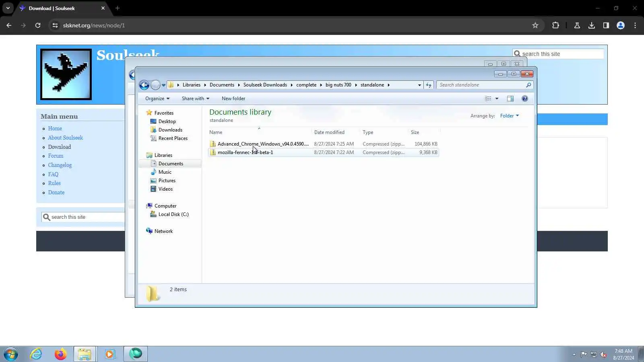
Task: Launch Internet Explorer from the taskbar
Action: click(36, 354)
